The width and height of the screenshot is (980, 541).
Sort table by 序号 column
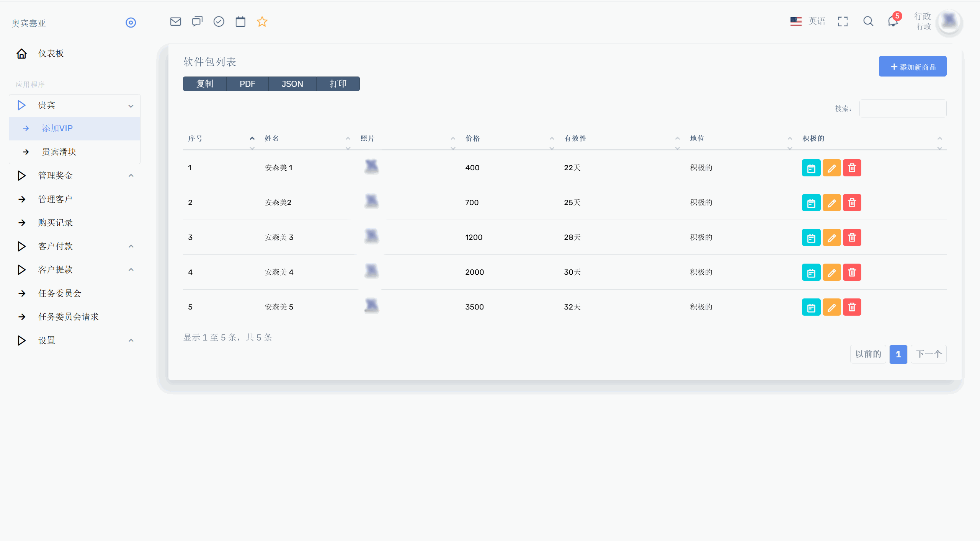click(195, 139)
